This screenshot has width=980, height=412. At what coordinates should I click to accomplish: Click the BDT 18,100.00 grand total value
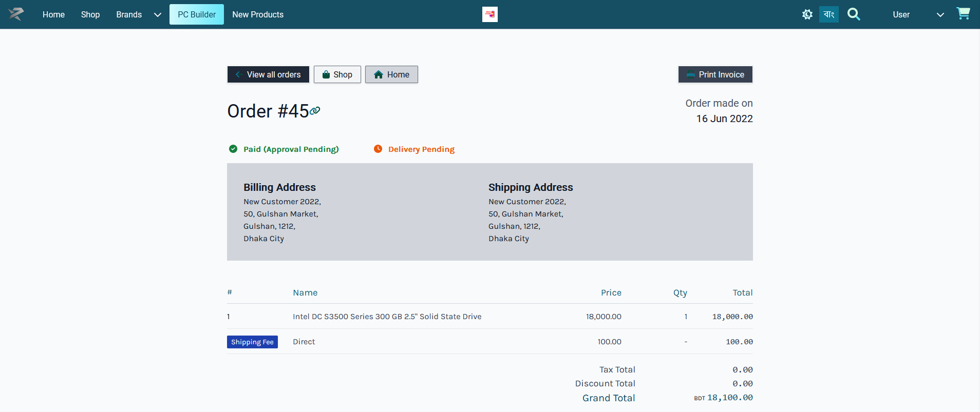(723, 398)
